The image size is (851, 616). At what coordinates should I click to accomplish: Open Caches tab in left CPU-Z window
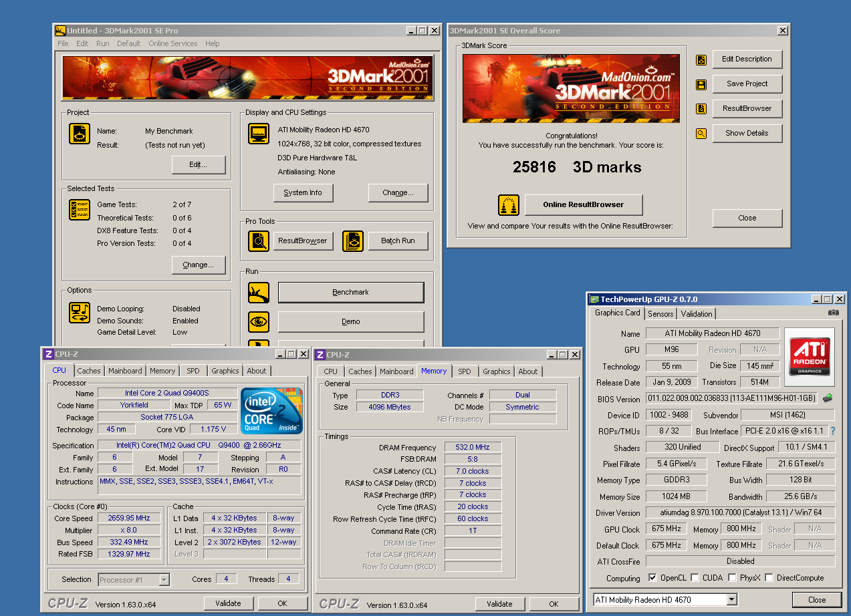coord(88,371)
